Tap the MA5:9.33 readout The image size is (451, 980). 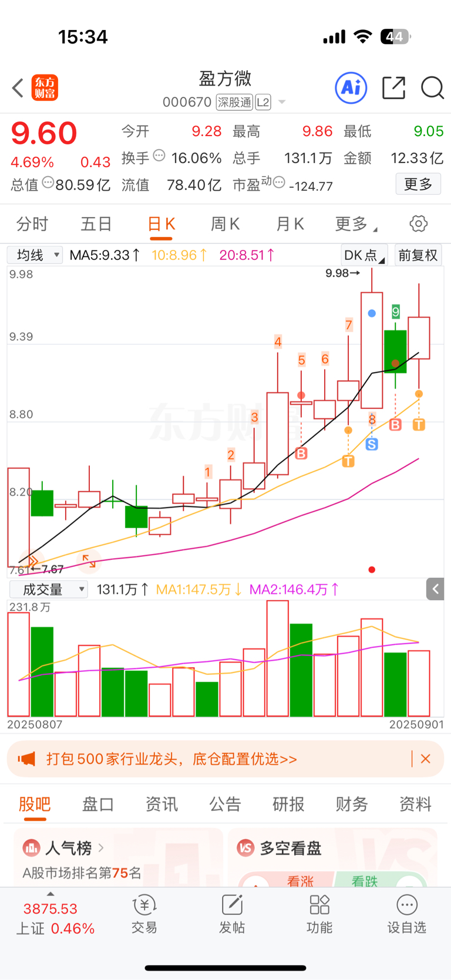(x=105, y=255)
